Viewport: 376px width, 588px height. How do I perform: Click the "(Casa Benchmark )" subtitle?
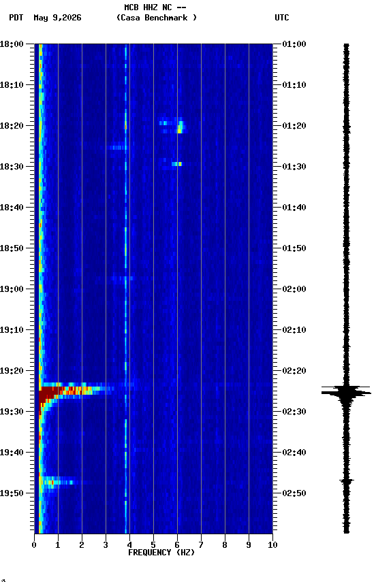coord(156,18)
